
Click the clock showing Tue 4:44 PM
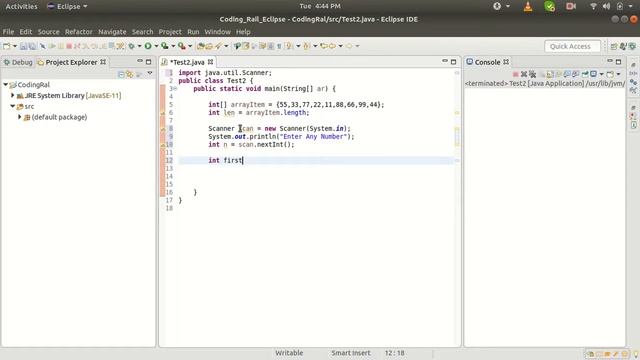320,6
